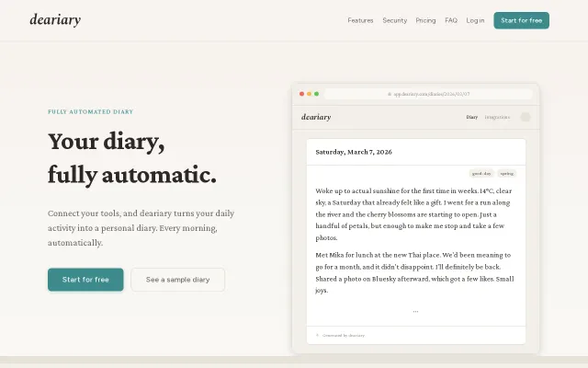Click the hero Start for free button
Image resolution: width=588 pixels, height=368 pixels.
(85, 280)
